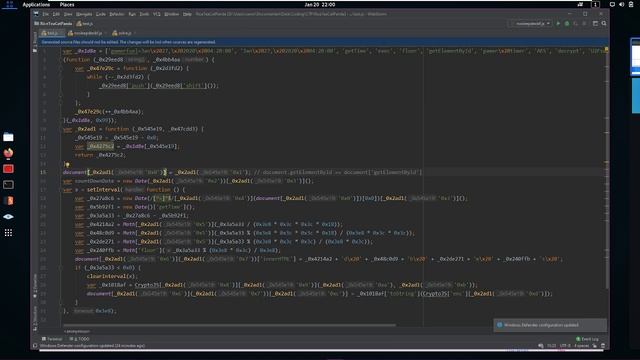Open the Window menu

point(171,14)
